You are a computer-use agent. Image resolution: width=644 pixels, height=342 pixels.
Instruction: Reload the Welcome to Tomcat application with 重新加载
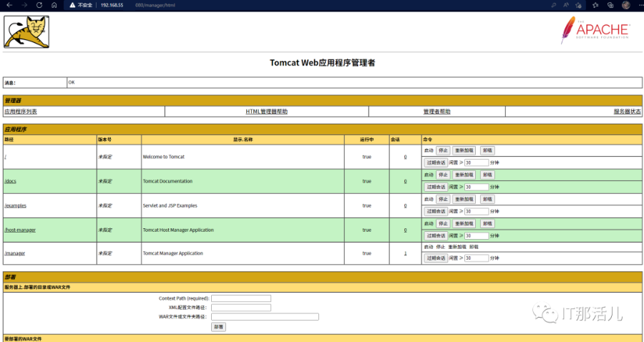click(464, 150)
